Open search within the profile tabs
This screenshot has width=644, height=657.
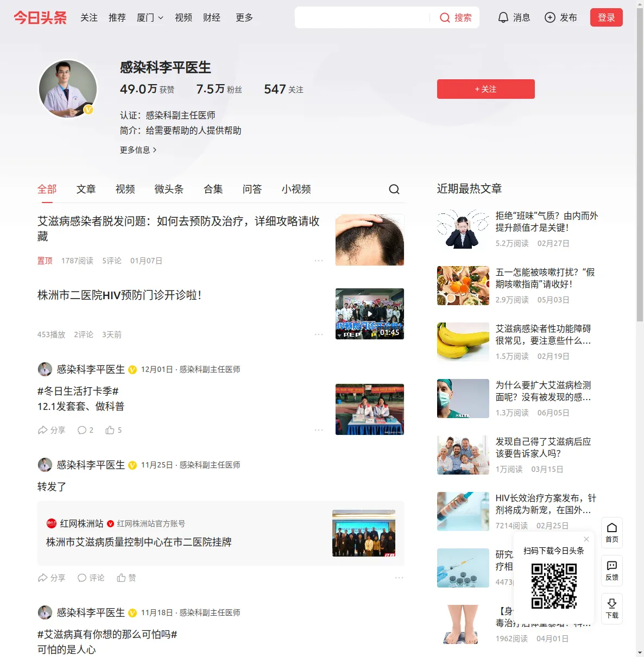tap(394, 189)
